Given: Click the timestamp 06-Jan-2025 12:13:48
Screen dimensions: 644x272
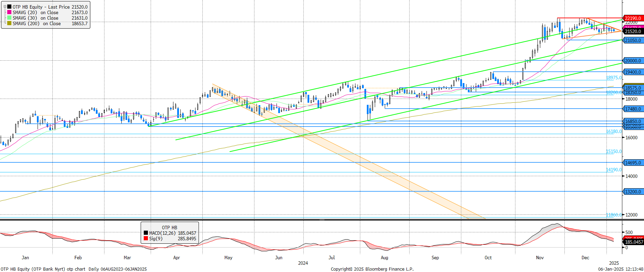Looking at the screenshot, I should coord(621,269).
